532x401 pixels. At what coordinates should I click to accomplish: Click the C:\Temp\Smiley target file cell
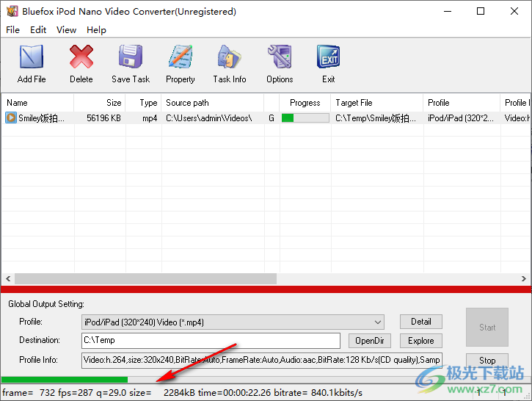tap(376, 118)
